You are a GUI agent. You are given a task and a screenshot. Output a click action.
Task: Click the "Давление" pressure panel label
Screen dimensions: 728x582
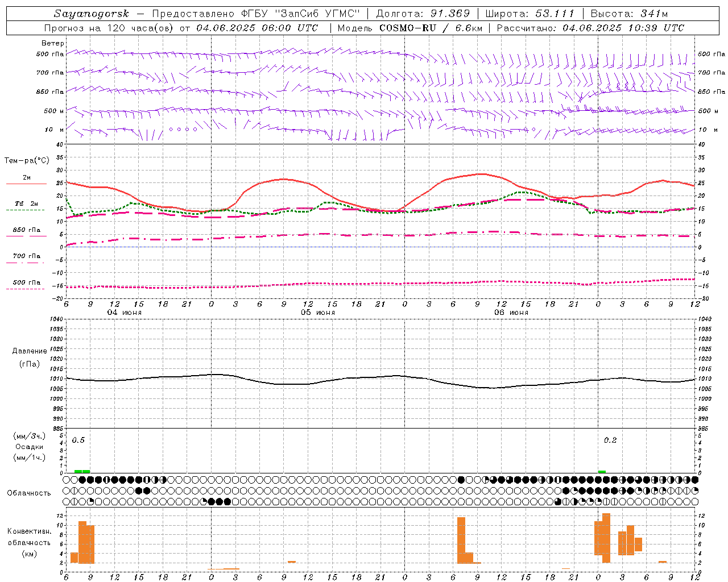(30, 351)
